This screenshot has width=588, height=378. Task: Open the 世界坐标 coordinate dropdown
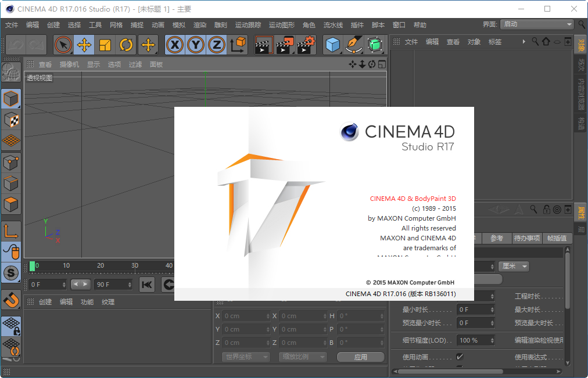[x=245, y=357]
